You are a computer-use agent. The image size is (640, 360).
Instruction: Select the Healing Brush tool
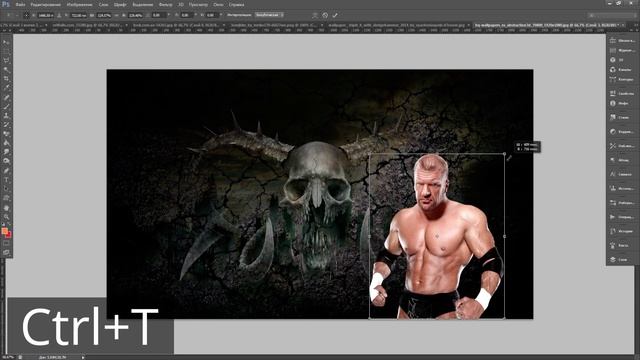pos(6,97)
